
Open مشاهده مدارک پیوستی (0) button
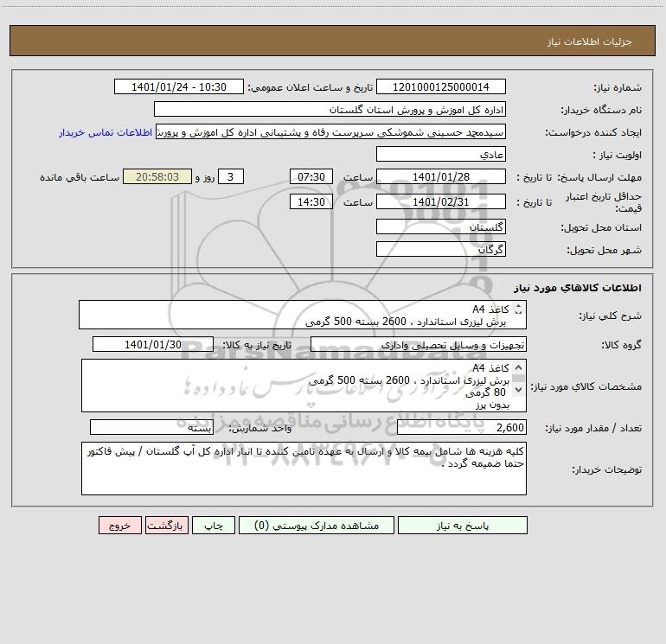[316, 526]
